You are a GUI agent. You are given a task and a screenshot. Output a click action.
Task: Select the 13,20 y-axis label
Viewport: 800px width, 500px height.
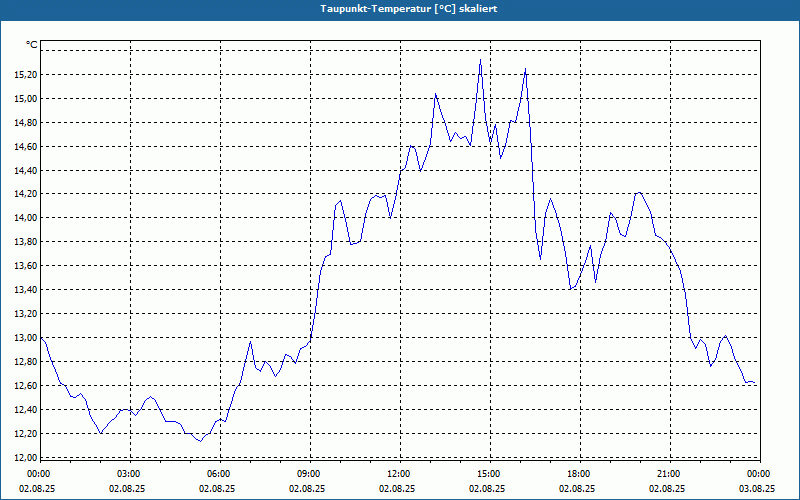26,314
